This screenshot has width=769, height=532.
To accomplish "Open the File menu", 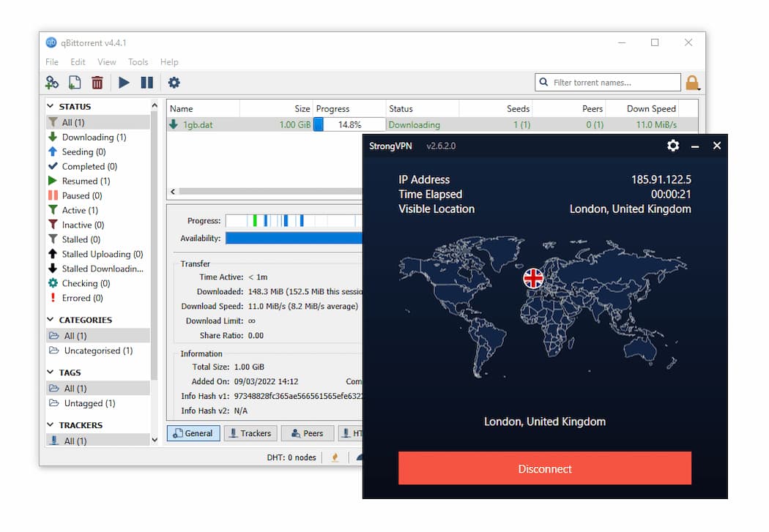I will (51, 61).
